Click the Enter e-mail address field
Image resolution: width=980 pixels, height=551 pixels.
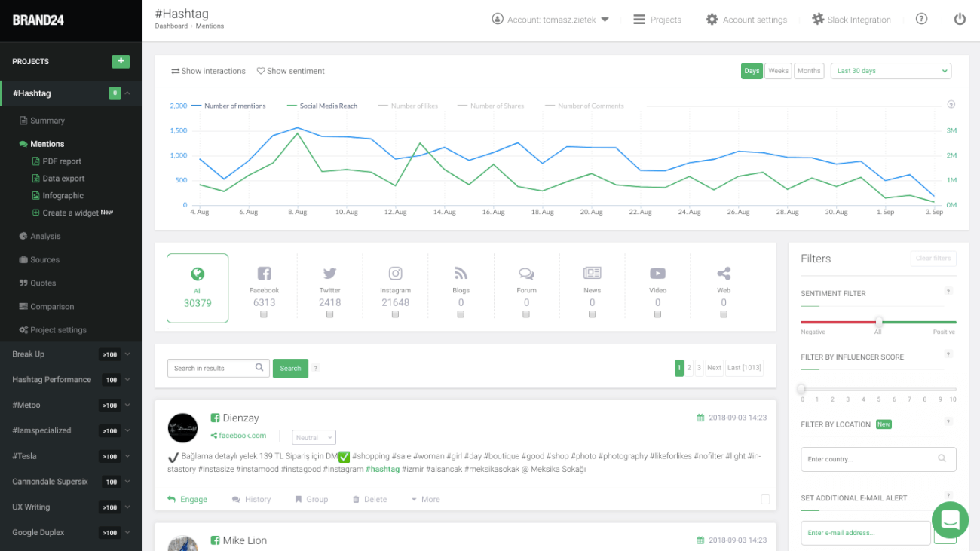[x=865, y=533]
